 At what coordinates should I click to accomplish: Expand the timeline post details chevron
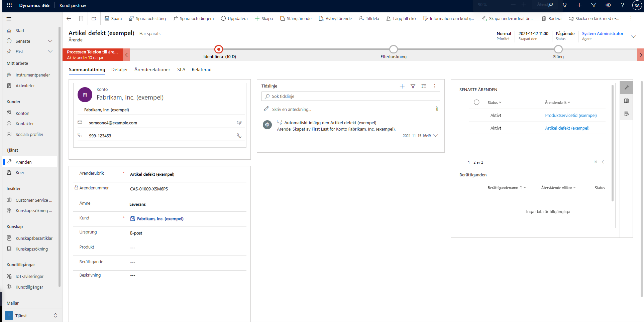click(x=436, y=136)
